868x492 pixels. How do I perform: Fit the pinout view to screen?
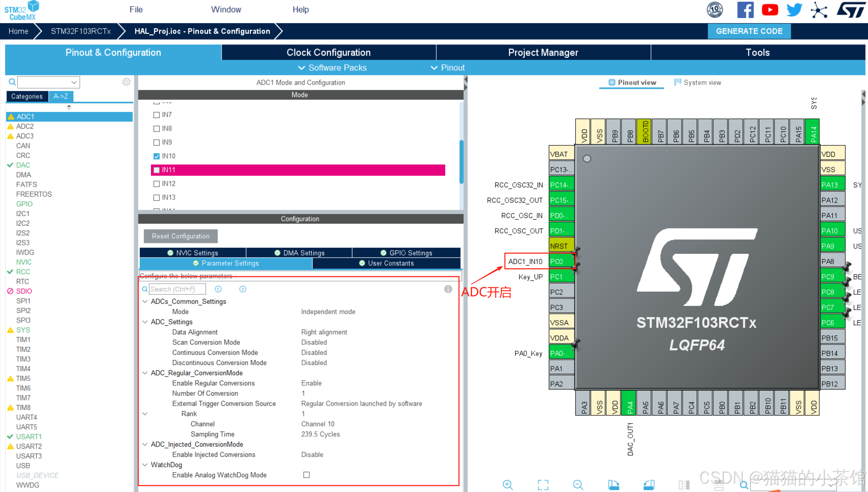point(543,485)
